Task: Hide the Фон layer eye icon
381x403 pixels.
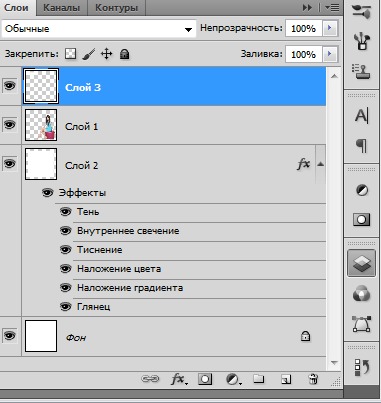Action: pos(9,336)
